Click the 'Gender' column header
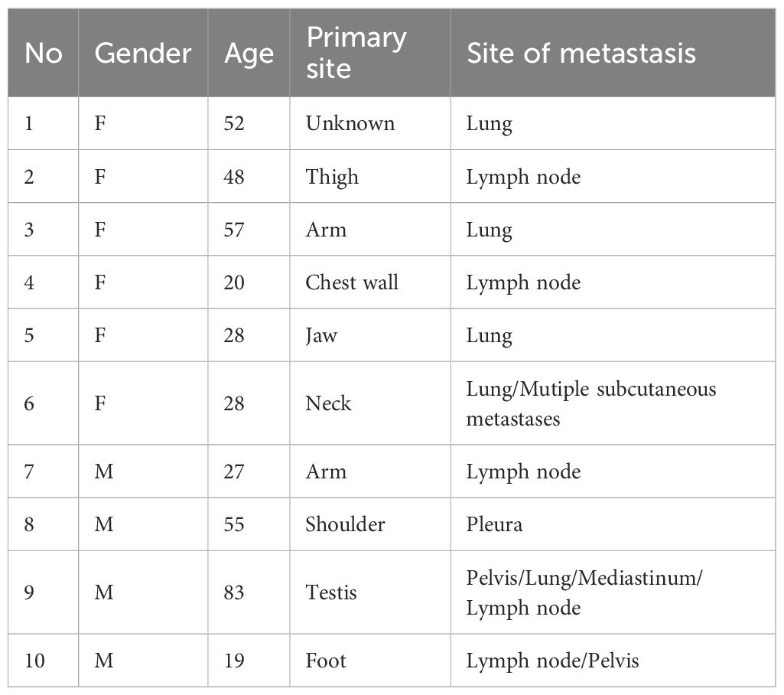This screenshot has height=695, width=784. (142, 53)
